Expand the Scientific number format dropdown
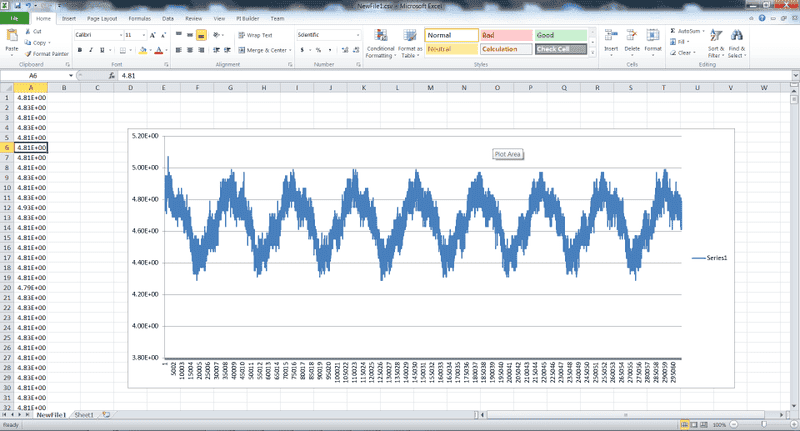Viewport: 800px width, 431px height. tap(357, 35)
